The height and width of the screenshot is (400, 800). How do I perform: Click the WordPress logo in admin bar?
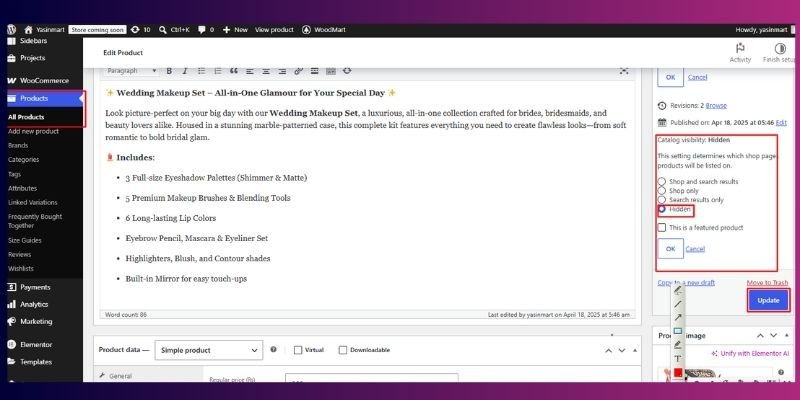coord(12,30)
